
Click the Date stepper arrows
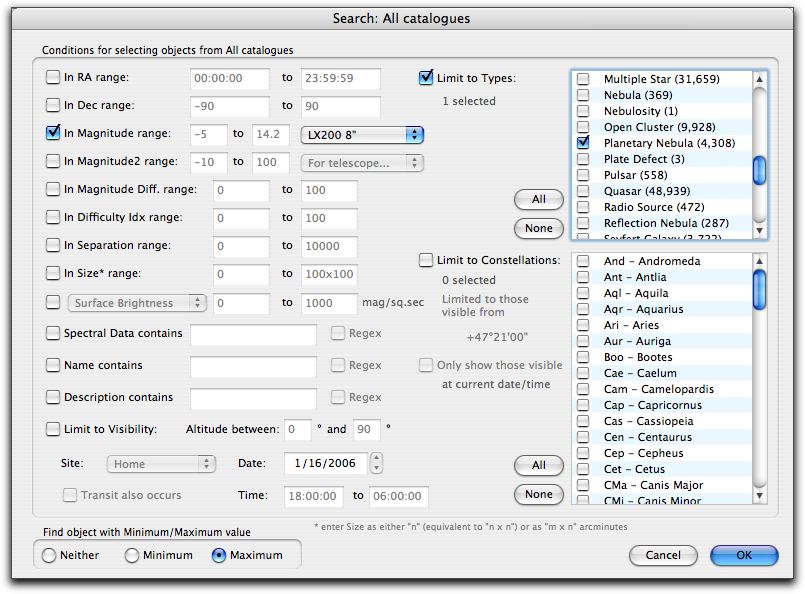(376, 464)
